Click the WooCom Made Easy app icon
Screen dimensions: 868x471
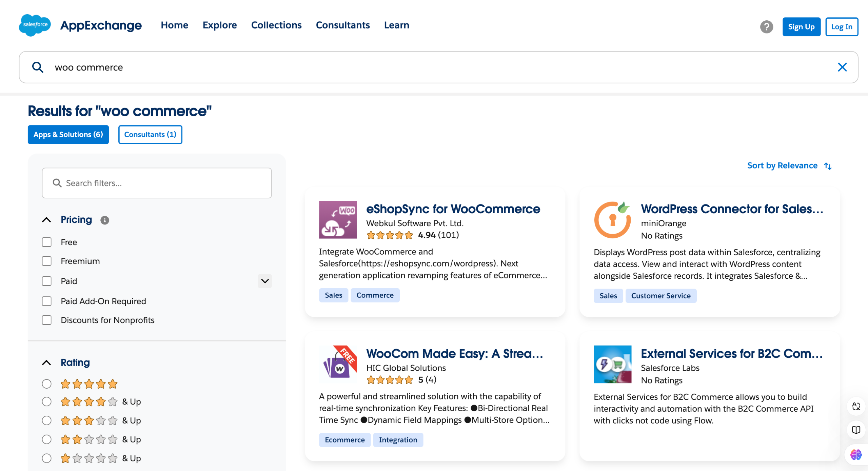[338, 364]
